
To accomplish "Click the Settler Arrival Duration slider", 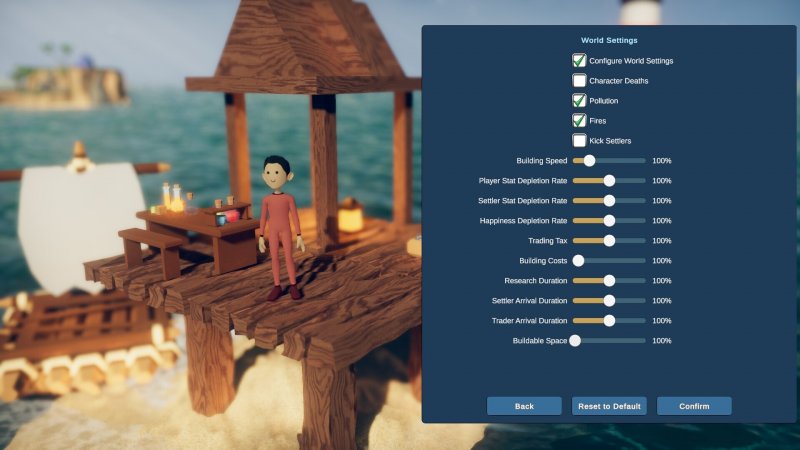I will click(x=608, y=301).
